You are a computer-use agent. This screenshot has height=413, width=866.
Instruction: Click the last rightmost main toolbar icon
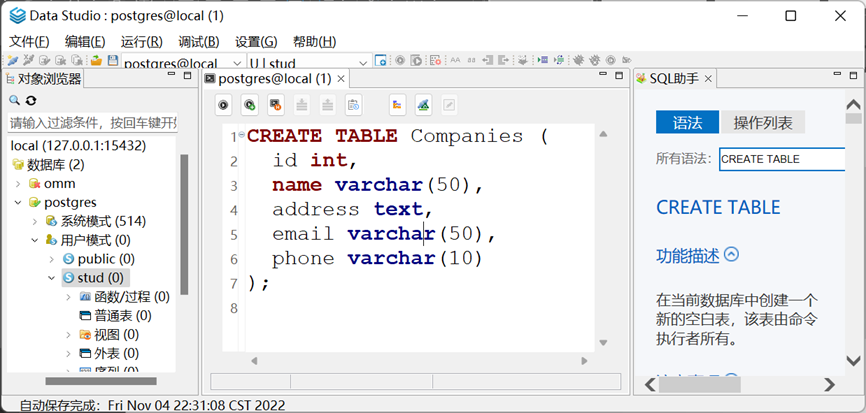(x=626, y=60)
